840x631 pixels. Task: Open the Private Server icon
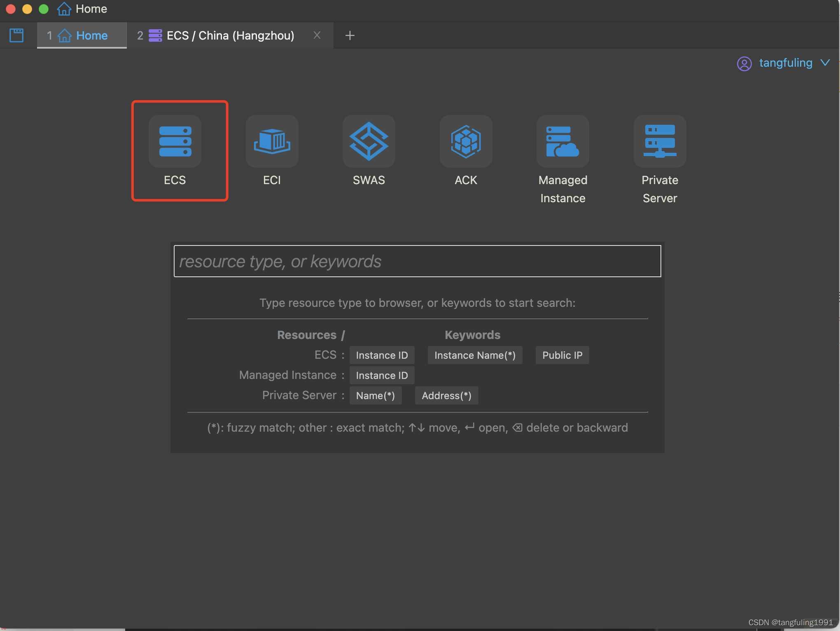pos(660,141)
